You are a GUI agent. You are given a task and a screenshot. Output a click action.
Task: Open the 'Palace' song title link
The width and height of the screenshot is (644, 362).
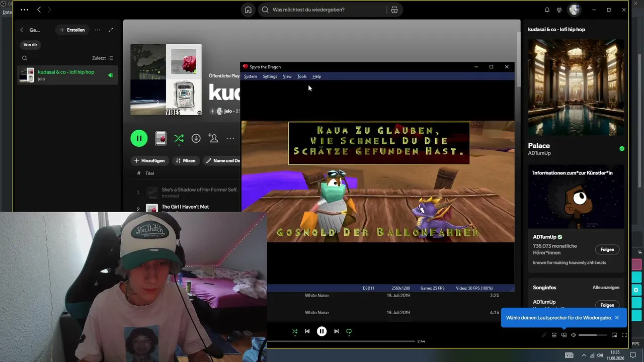click(x=538, y=145)
